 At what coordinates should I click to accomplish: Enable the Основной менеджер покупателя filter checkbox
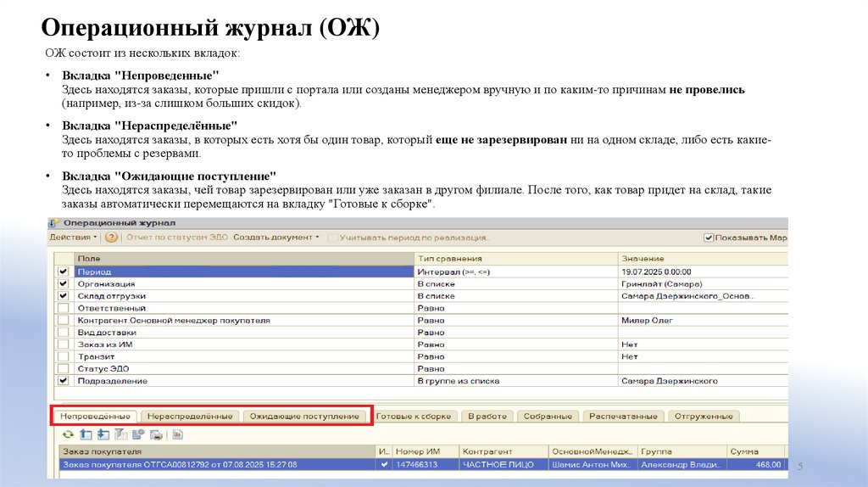point(63,320)
